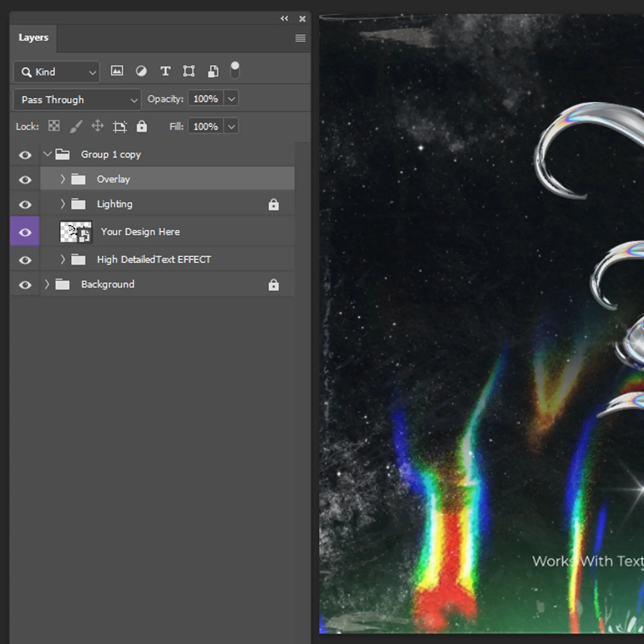This screenshot has height=644, width=644.
Task: Click the Fill value field
Action: click(206, 127)
